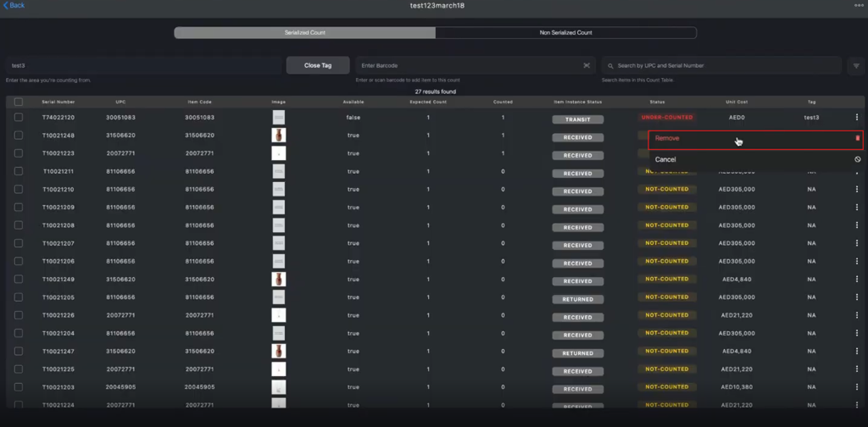Open row options for serial T10021206
Screen dimensions: 868x427
tap(857, 261)
